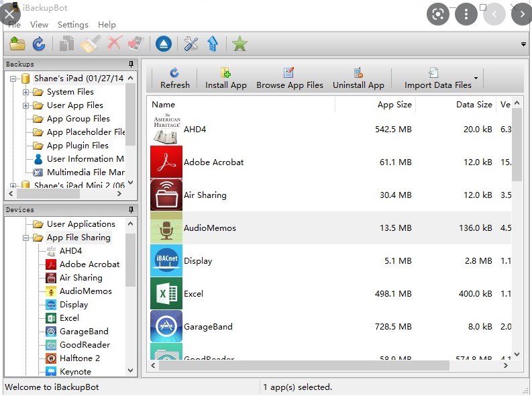Click the green star toolbar icon

[x=240, y=44]
